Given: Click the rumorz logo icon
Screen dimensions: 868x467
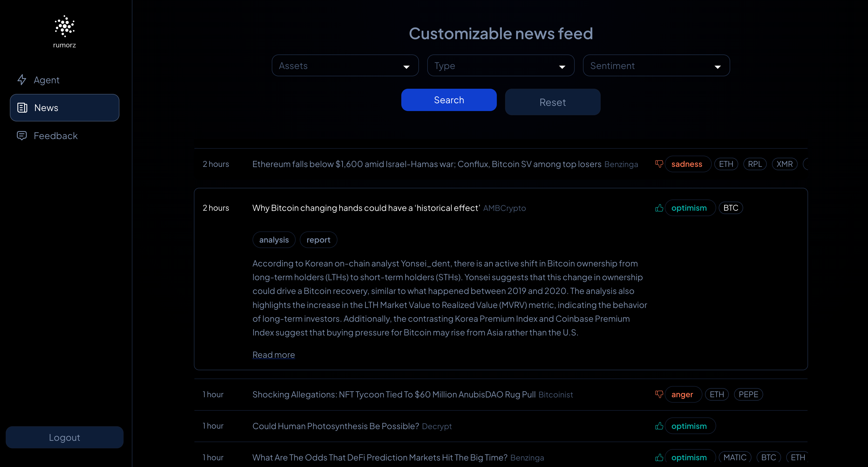Looking at the screenshot, I should click(64, 26).
